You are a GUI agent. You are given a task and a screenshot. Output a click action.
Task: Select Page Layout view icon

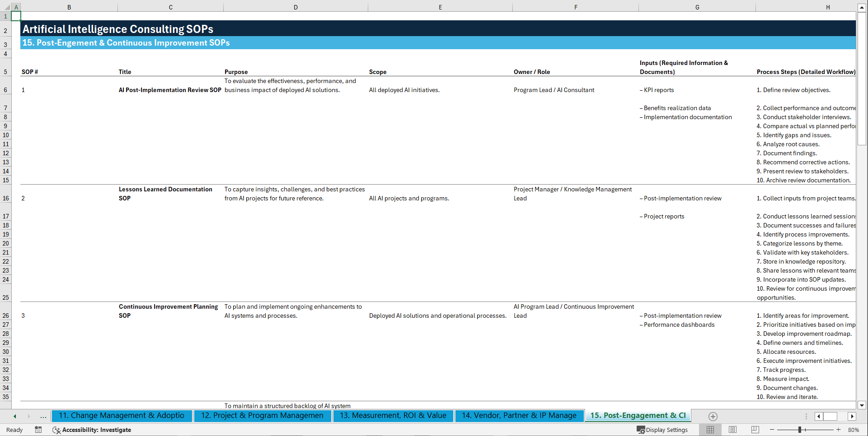pos(732,430)
